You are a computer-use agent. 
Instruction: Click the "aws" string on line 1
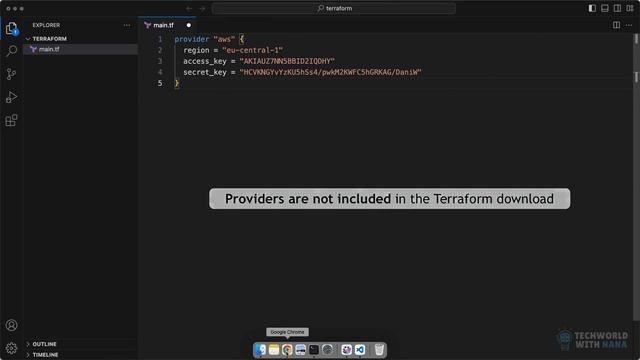(x=224, y=39)
